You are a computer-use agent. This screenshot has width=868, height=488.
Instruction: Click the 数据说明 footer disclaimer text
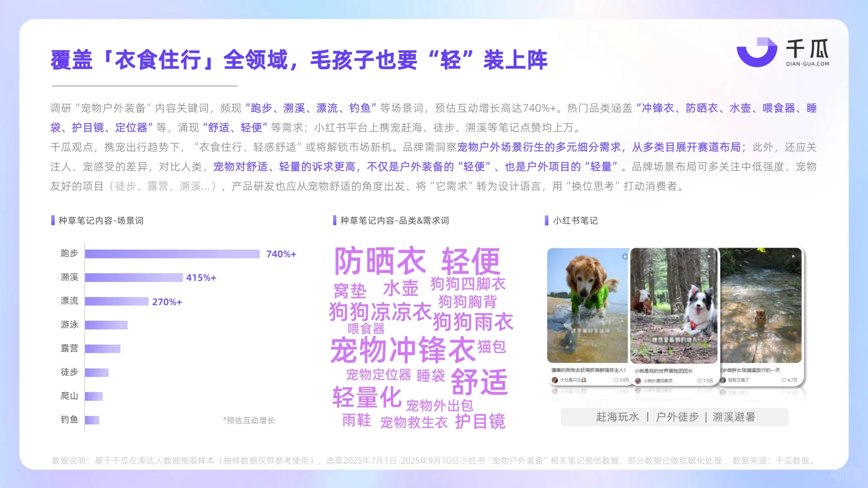click(x=434, y=460)
